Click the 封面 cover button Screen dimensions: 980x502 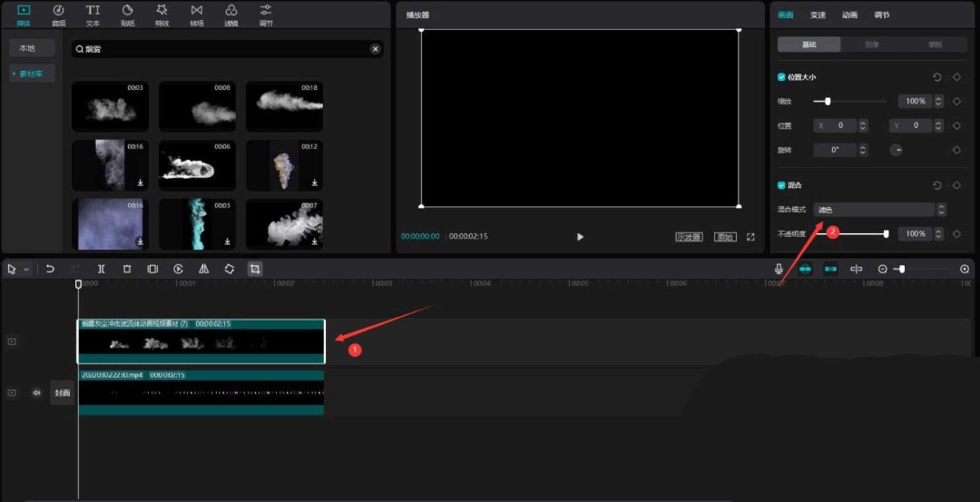(62, 393)
